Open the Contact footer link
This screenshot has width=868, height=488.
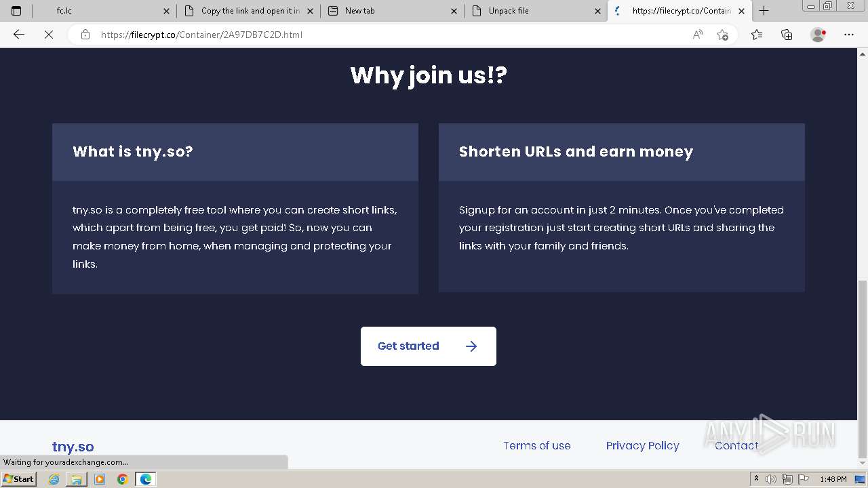coord(736,445)
